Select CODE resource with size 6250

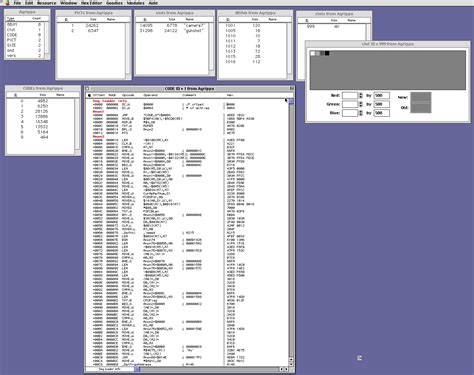(41, 106)
